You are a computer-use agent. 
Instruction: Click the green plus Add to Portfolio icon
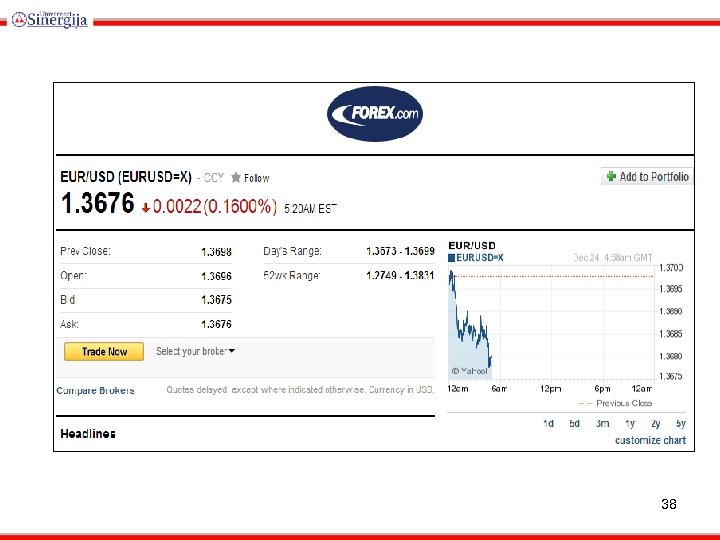[x=611, y=176]
